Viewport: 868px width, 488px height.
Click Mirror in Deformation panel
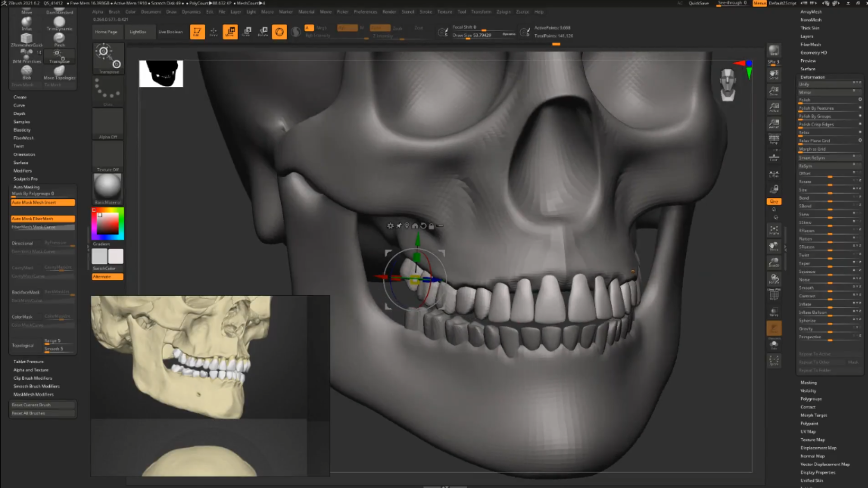(x=830, y=93)
